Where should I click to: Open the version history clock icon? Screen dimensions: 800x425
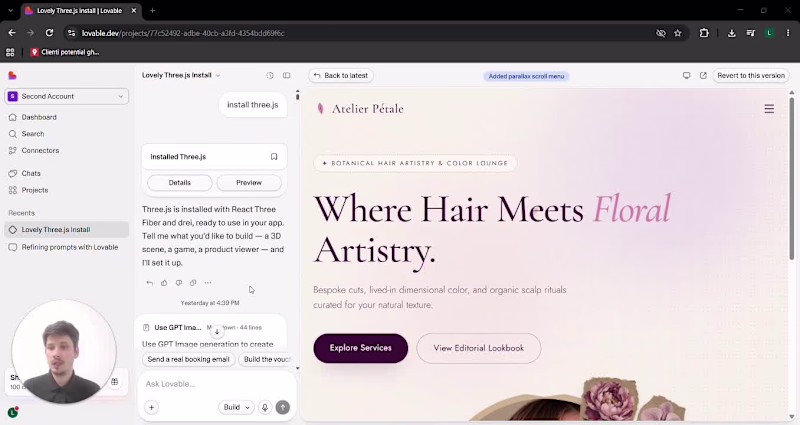coord(270,76)
